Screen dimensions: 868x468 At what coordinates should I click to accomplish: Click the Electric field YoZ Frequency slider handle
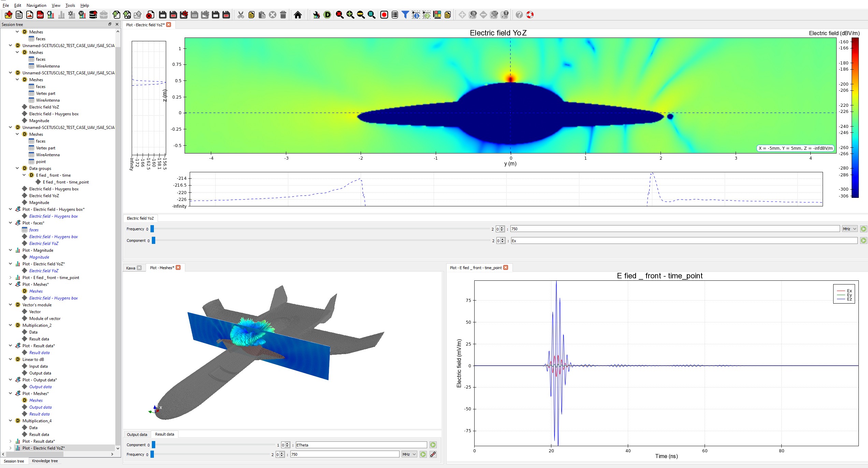click(x=152, y=229)
